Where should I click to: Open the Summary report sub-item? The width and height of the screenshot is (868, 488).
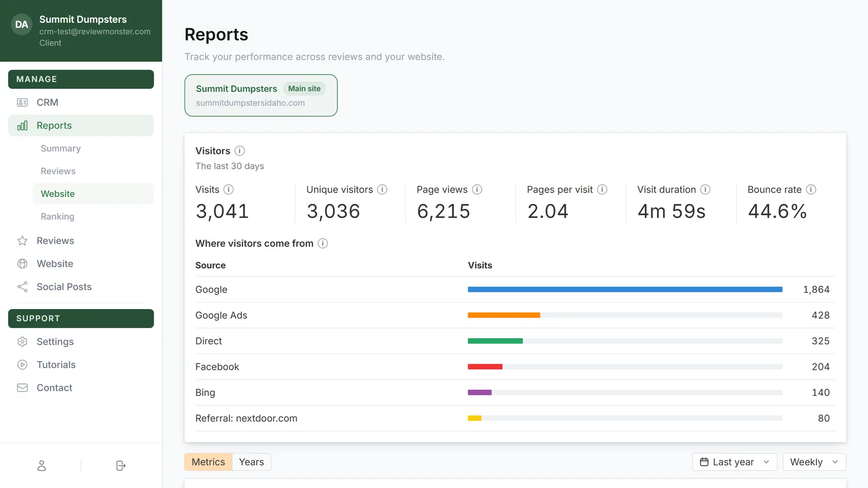[x=61, y=149]
